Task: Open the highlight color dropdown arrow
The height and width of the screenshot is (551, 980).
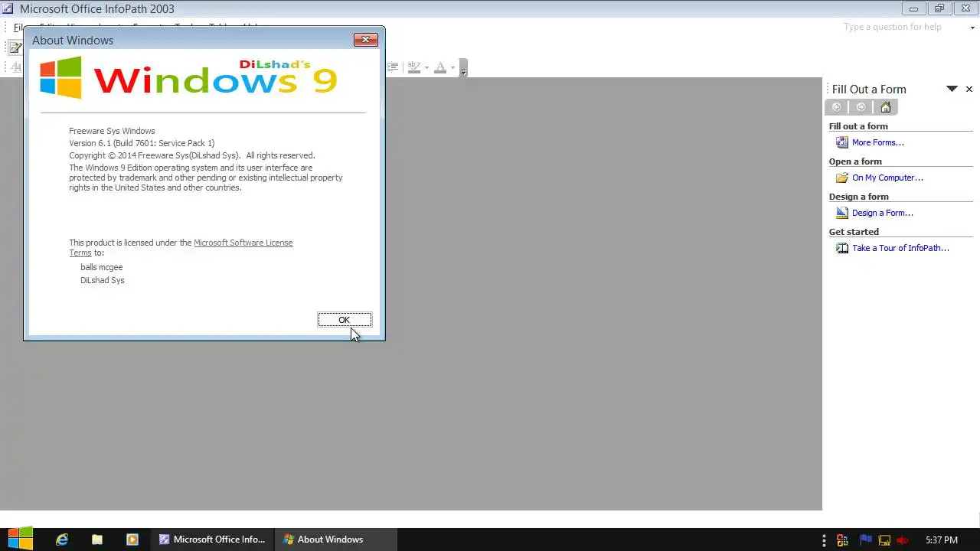Action: [426, 67]
